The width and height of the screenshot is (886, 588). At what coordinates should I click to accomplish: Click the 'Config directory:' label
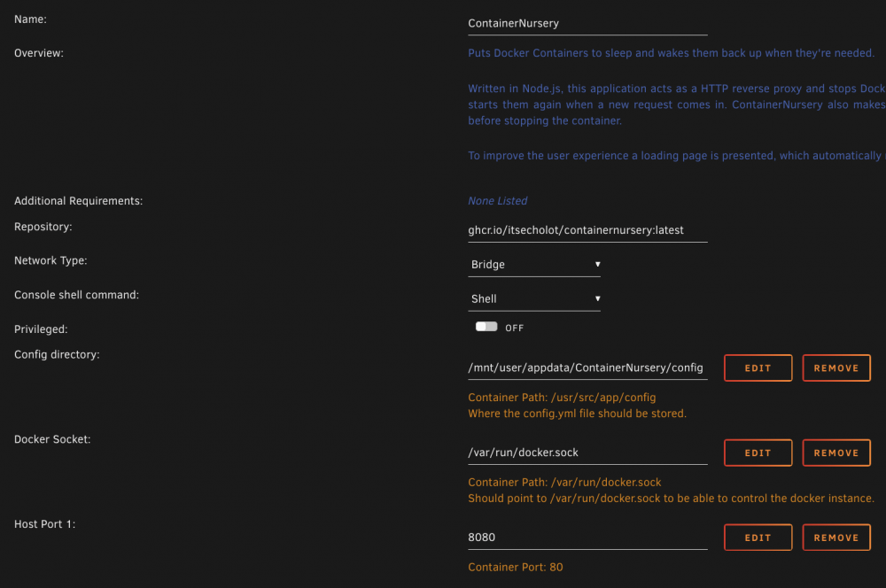pos(57,355)
